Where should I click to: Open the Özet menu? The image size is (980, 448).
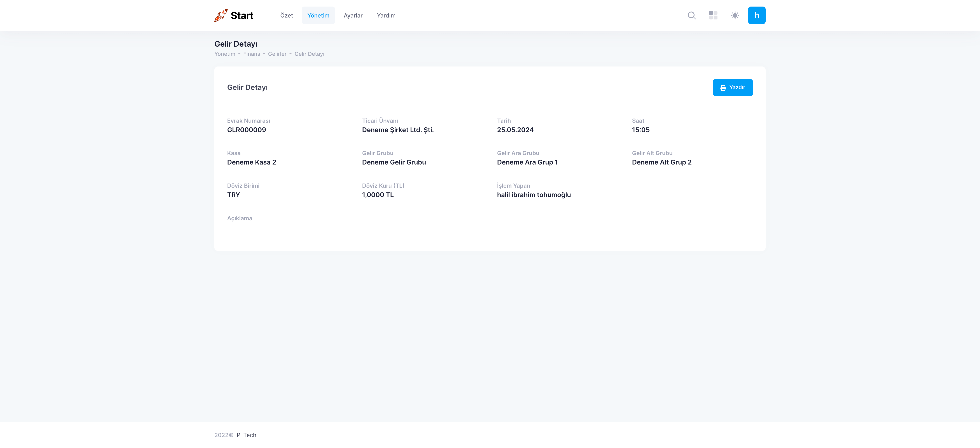287,16
